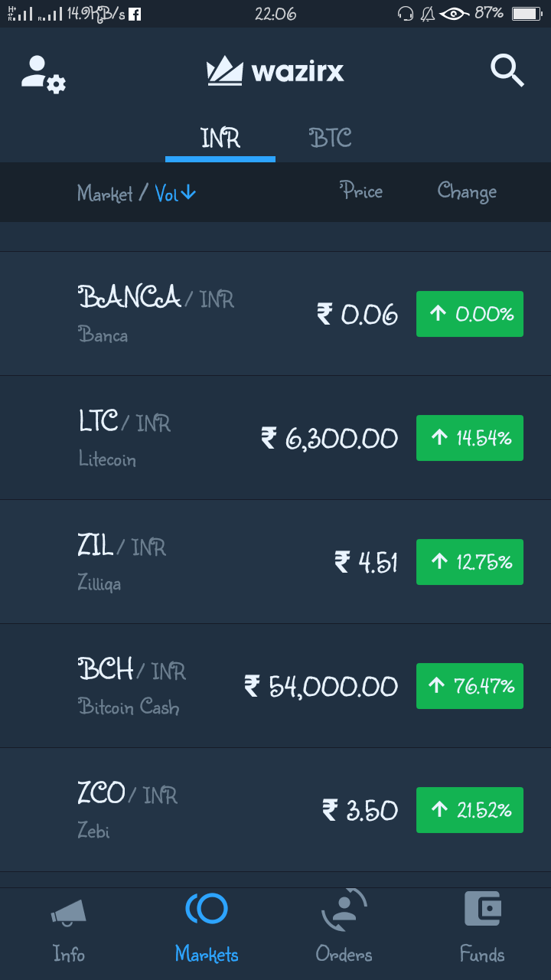Sort the list by Change column

[x=467, y=191]
